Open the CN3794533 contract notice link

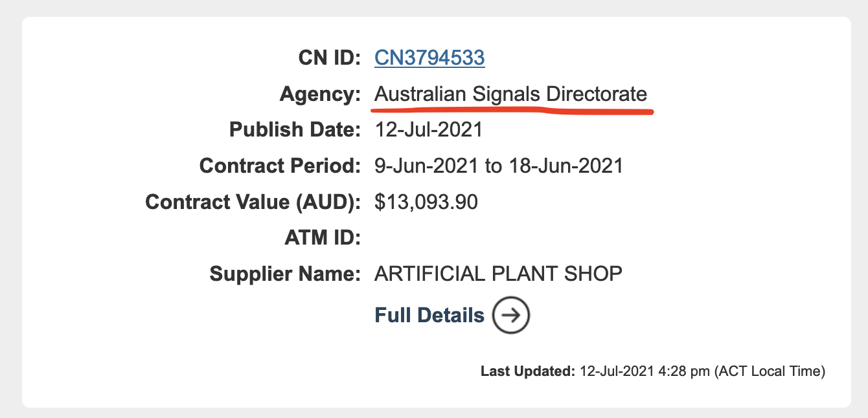(x=429, y=58)
